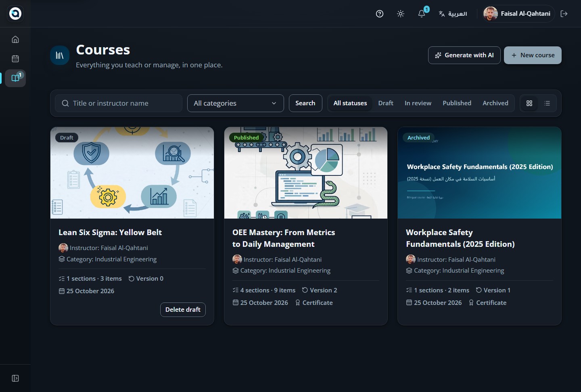This screenshot has width=581, height=392.
Task: Open the courses book icon in sidebar
Action: point(15,78)
